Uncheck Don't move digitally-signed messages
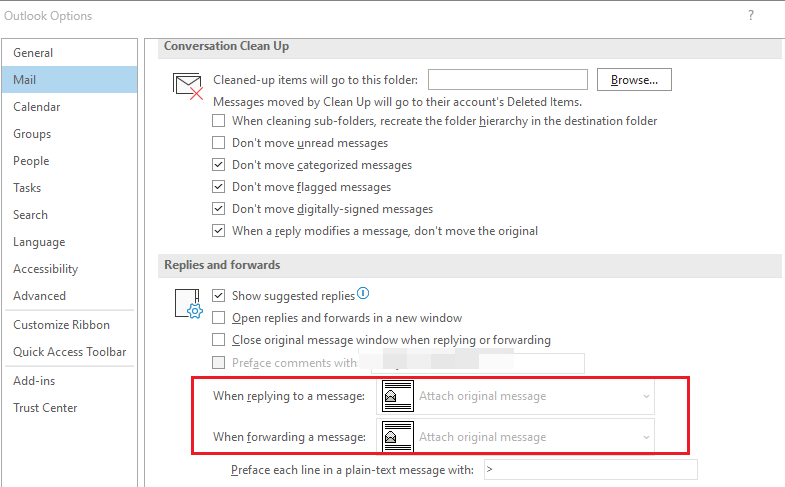Image resolution: width=785 pixels, height=487 pixels. click(218, 209)
